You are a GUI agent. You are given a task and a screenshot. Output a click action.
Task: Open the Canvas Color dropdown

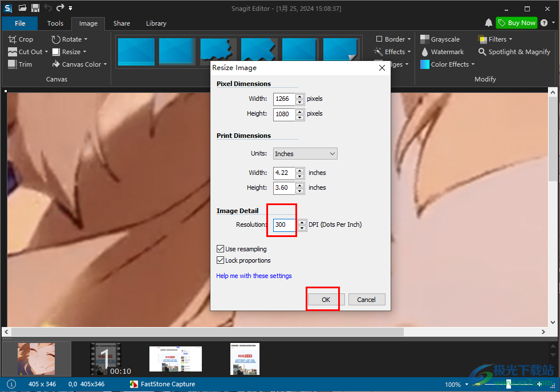coord(105,64)
